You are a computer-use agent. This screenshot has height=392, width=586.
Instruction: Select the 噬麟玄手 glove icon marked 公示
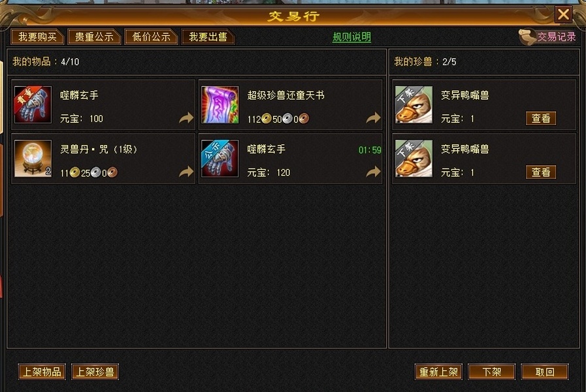[220, 159]
